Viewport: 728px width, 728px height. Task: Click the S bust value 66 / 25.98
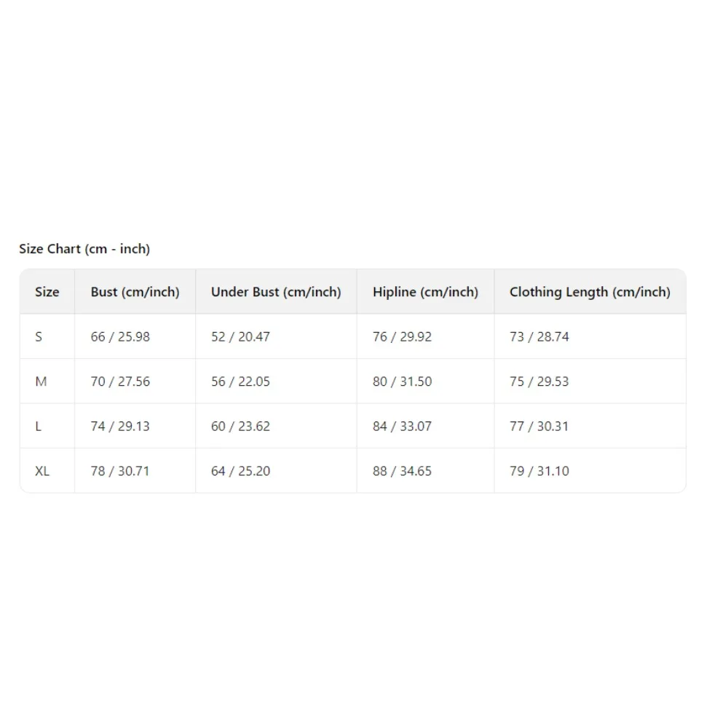120,337
